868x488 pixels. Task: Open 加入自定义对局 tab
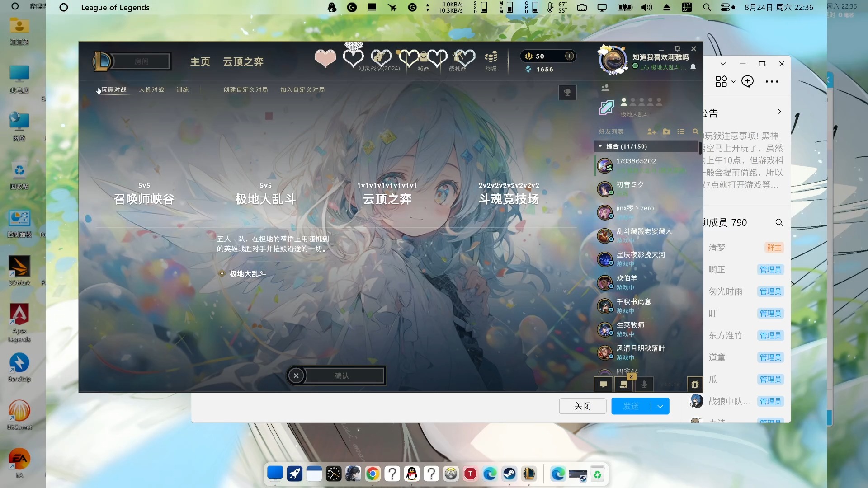302,89
